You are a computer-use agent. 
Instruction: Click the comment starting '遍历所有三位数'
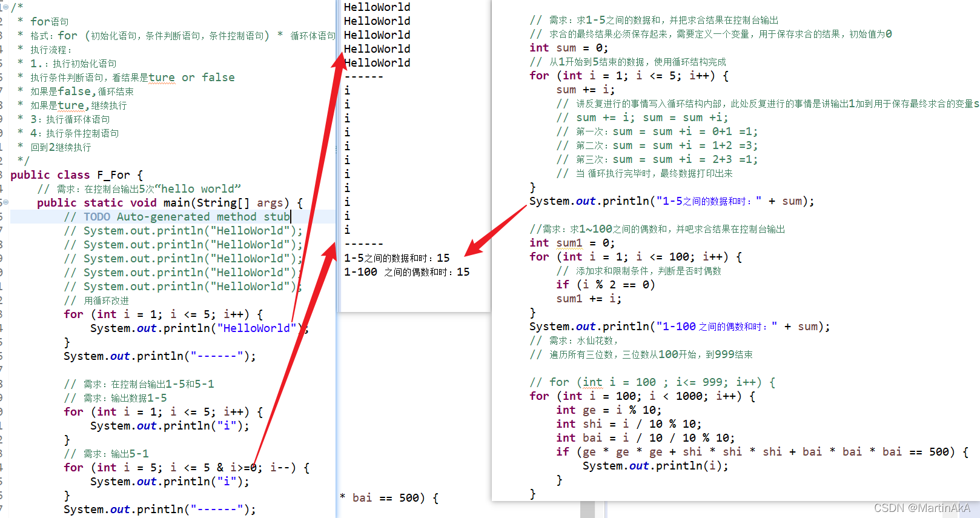[641, 354]
